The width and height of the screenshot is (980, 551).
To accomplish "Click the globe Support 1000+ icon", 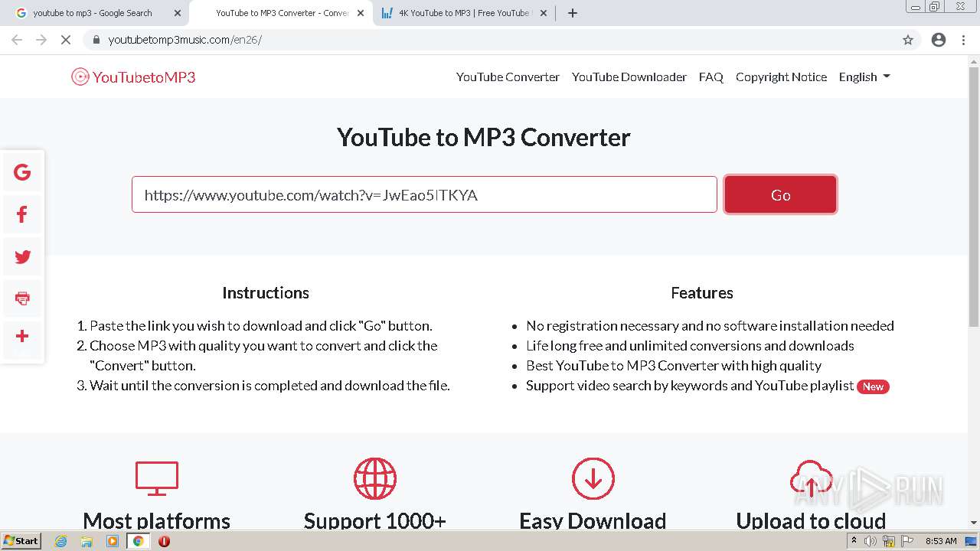I will pyautogui.click(x=374, y=478).
